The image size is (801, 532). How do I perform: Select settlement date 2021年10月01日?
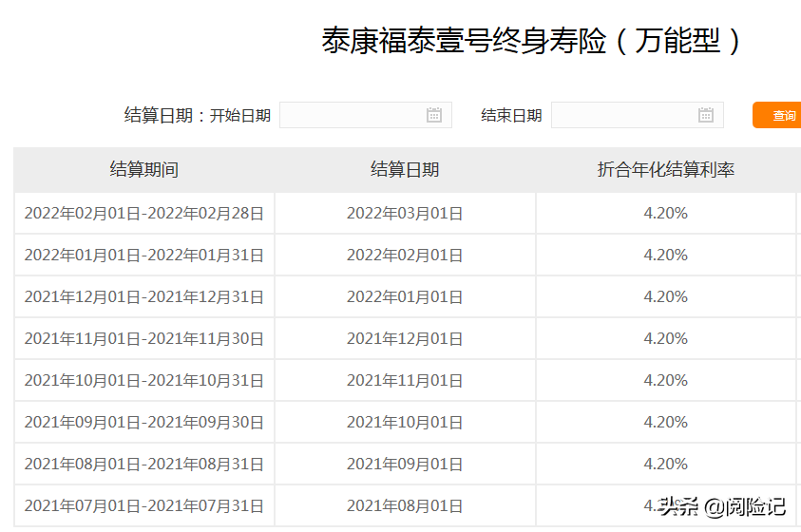[405, 423]
